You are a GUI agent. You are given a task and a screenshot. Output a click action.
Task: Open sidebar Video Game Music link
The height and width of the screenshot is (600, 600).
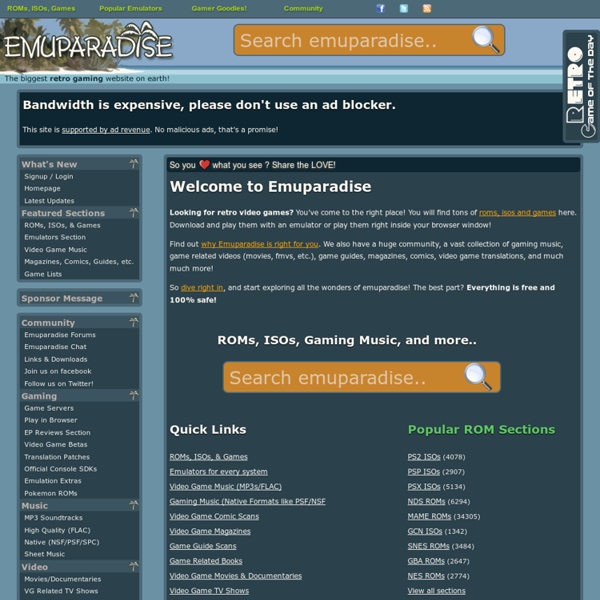(55, 249)
